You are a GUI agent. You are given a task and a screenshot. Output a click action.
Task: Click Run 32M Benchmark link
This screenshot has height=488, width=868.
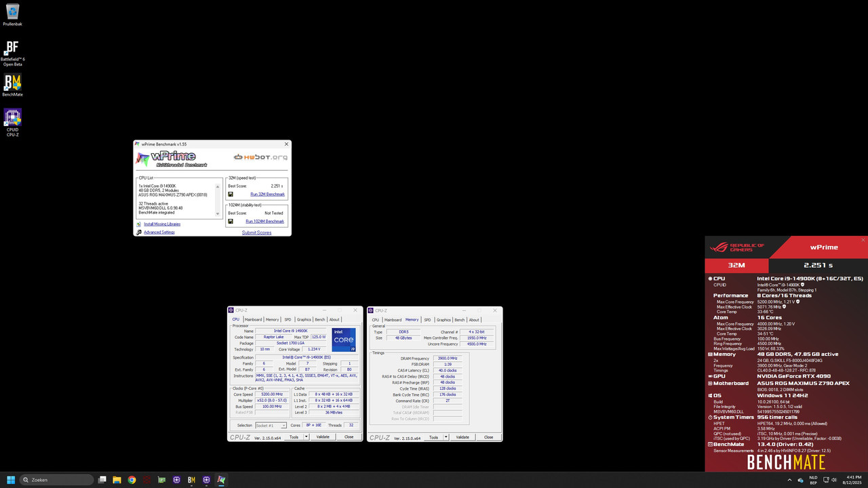point(267,194)
